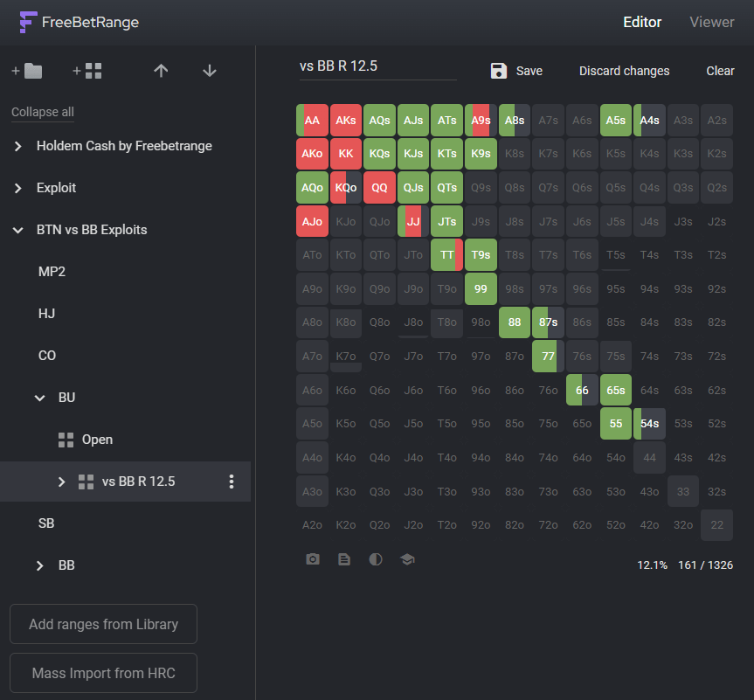
Task: Expand the BB folder in the sidebar
Action: [39, 565]
